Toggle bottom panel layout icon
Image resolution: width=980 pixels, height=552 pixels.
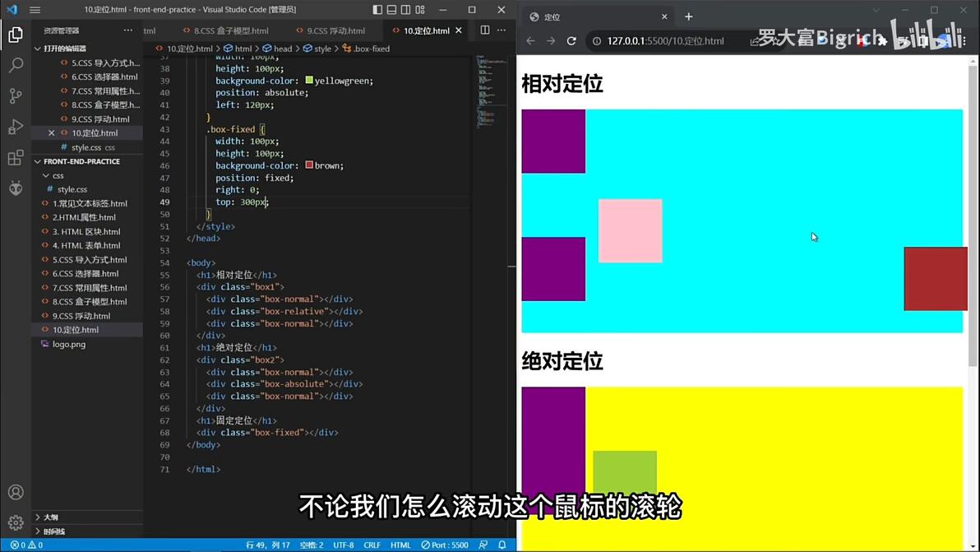[x=391, y=9]
